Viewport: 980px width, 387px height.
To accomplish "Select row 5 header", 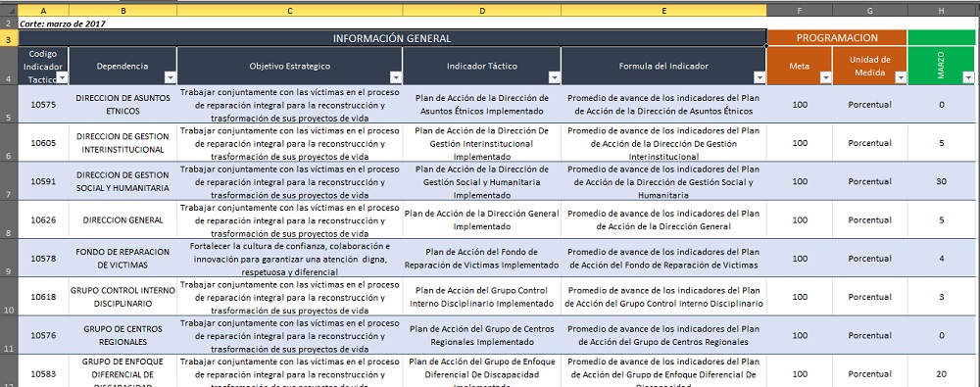I will pyautogui.click(x=9, y=105).
